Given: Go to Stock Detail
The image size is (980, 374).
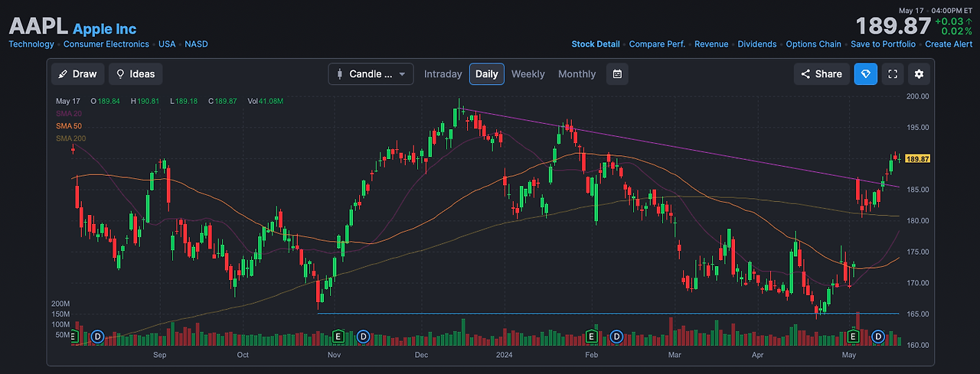Looking at the screenshot, I should point(596,44).
